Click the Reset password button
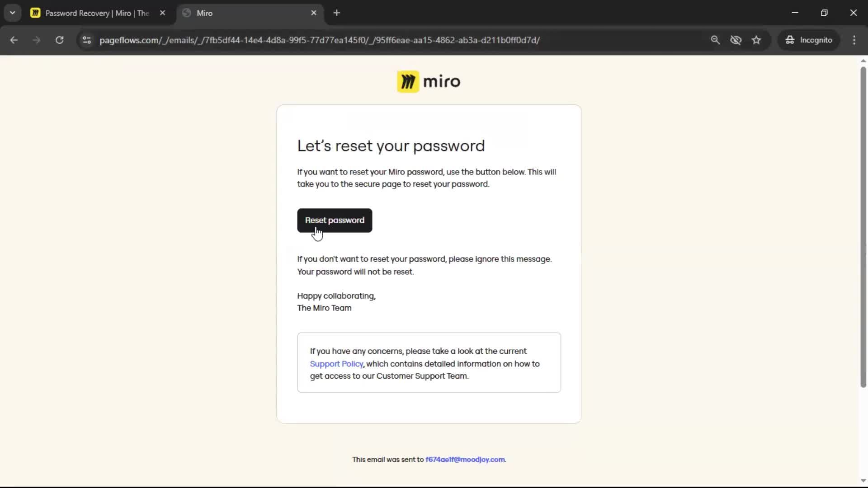 pos(335,221)
